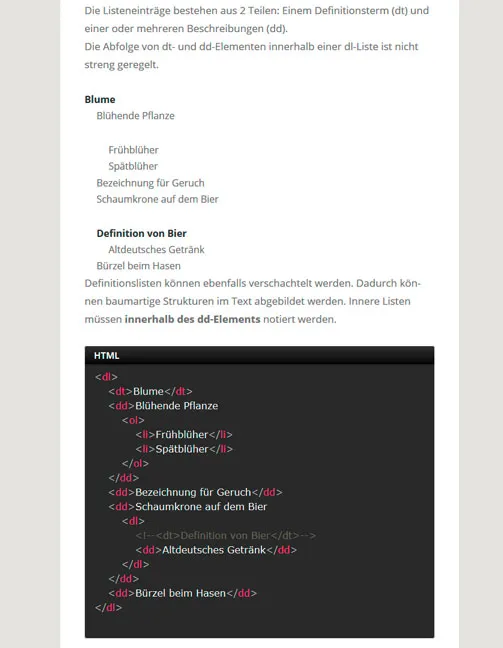Click the Definition von Bier heading

pos(142,233)
